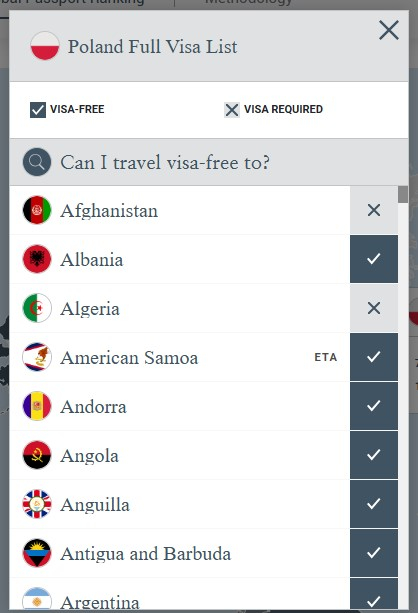Click the Anguilla flag icon

pyautogui.click(x=37, y=504)
